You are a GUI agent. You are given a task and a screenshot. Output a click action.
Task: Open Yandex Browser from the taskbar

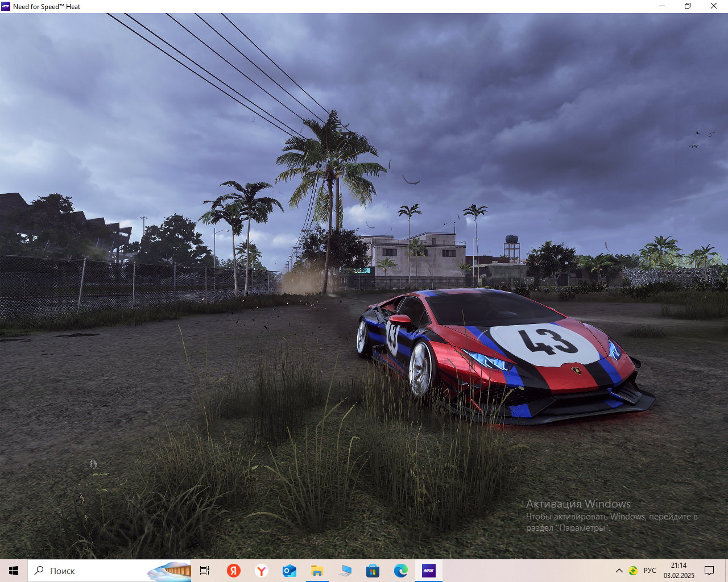tap(262, 571)
